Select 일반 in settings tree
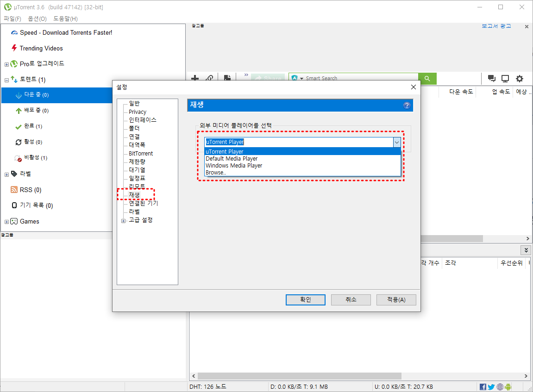Image resolution: width=533 pixels, height=392 pixels. (x=134, y=103)
